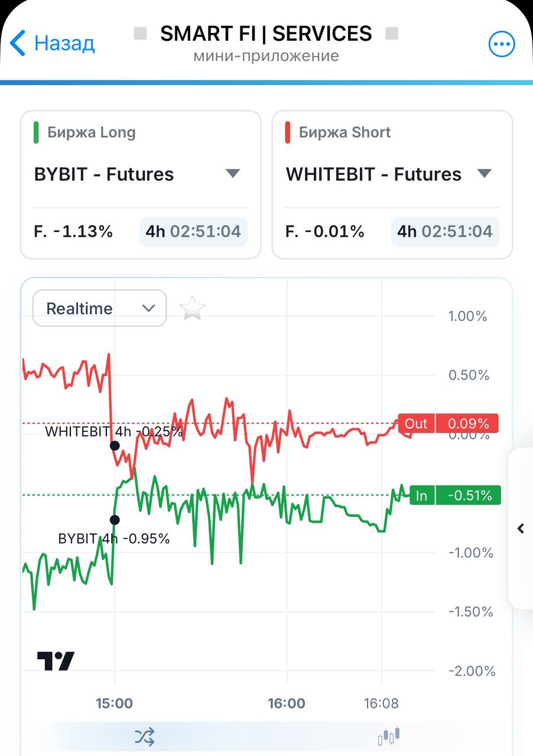Select the 16:00 time axis label
Viewport: 533px width, 756px height.
(287, 703)
